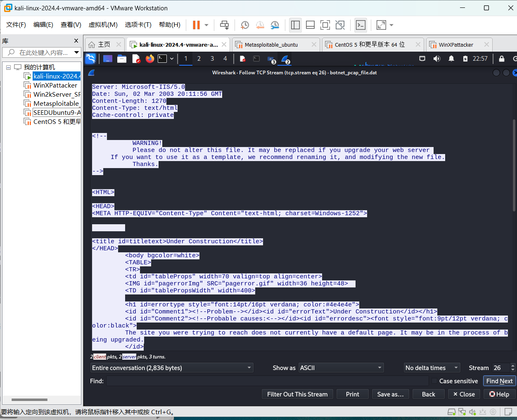Image resolution: width=517 pixels, height=420 pixels.
Task: Toggle the console view icon
Action: [360, 25]
